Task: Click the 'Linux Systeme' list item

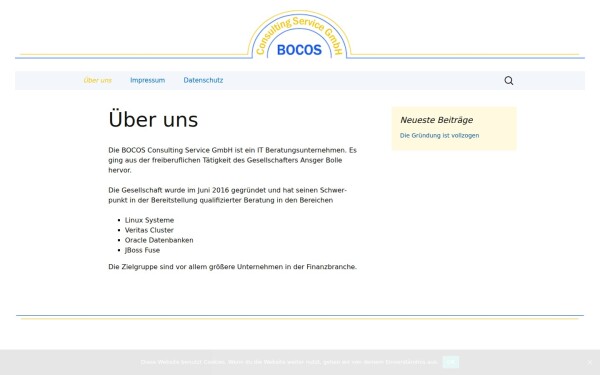Action: pyautogui.click(x=149, y=220)
